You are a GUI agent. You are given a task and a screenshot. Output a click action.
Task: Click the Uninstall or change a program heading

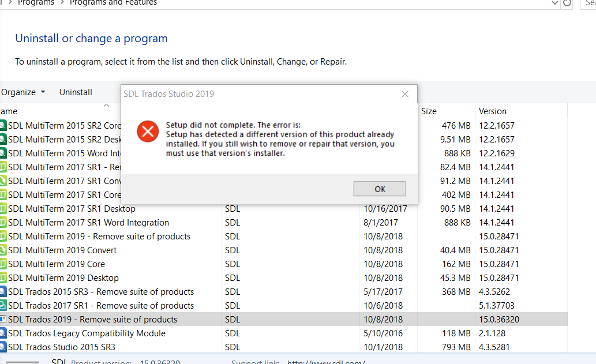pos(91,39)
